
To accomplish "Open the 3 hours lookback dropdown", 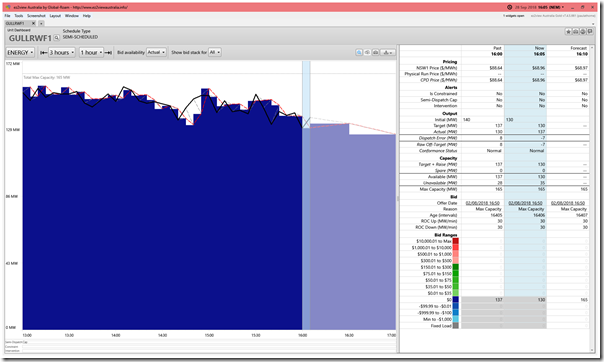I will point(62,52).
